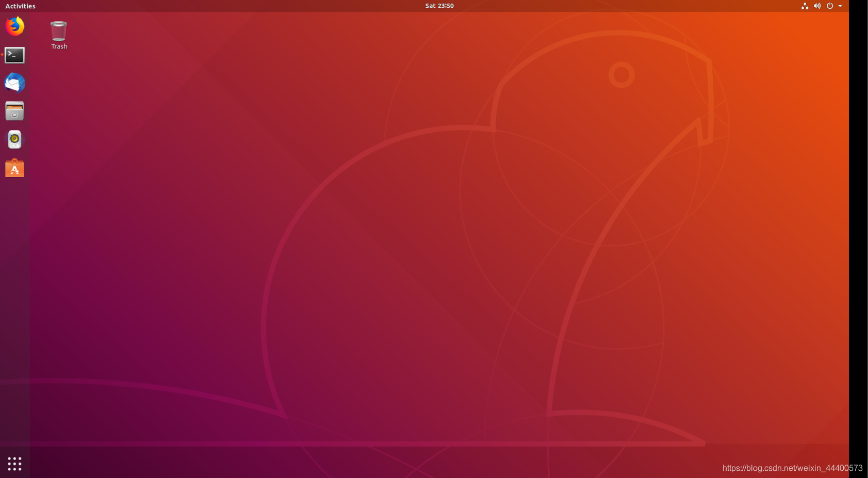Click the volume speaker icon
The width and height of the screenshot is (868, 478).
point(817,6)
